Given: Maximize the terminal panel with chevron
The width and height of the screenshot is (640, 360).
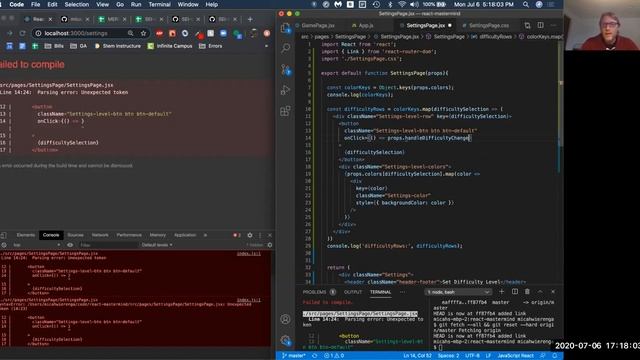Looking at the screenshot, I should pyautogui.click(x=540, y=292).
